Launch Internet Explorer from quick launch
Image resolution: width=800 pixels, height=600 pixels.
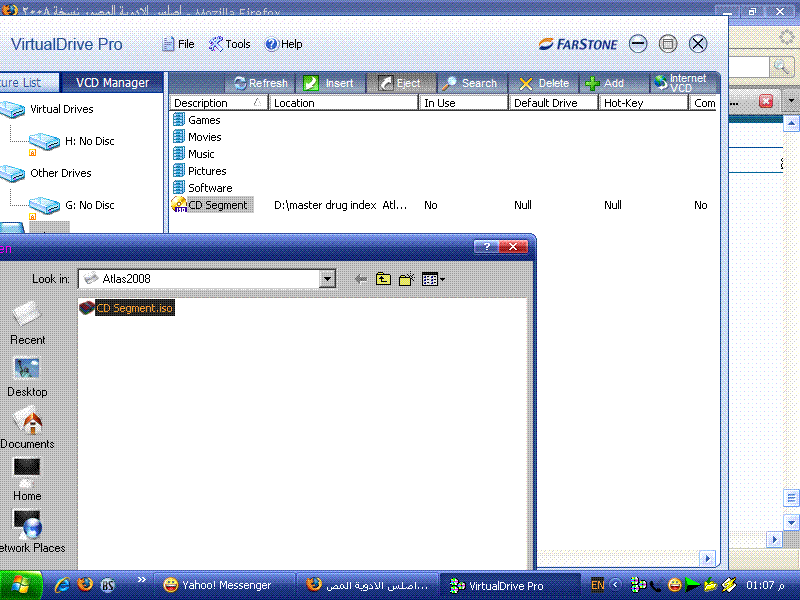pyautogui.click(x=62, y=585)
